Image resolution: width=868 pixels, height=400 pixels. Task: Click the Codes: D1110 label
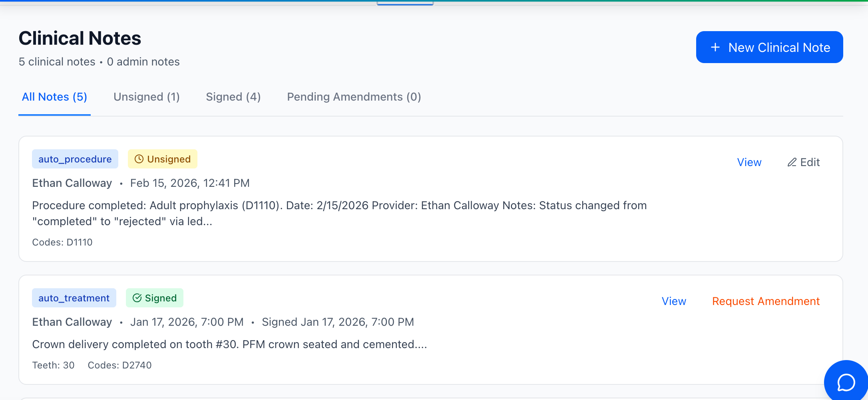coord(62,242)
